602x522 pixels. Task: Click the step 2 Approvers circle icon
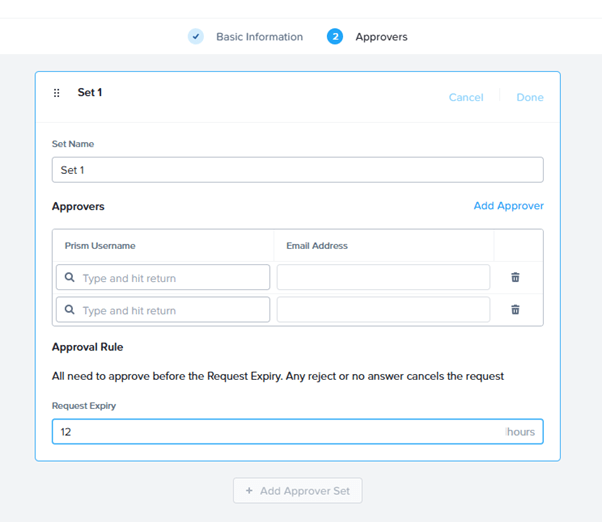click(x=335, y=37)
